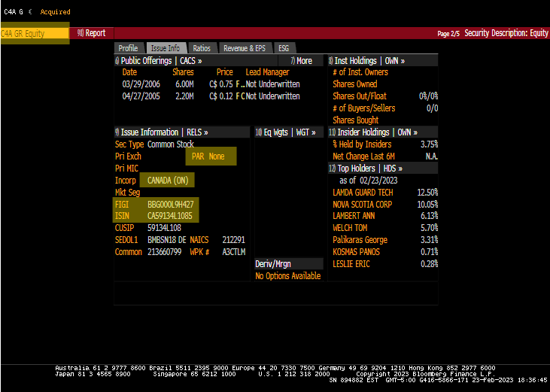Click # of Inst. Owners label
Image resolution: width=550 pixels, height=392 pixels.
[x=360, y=72]
